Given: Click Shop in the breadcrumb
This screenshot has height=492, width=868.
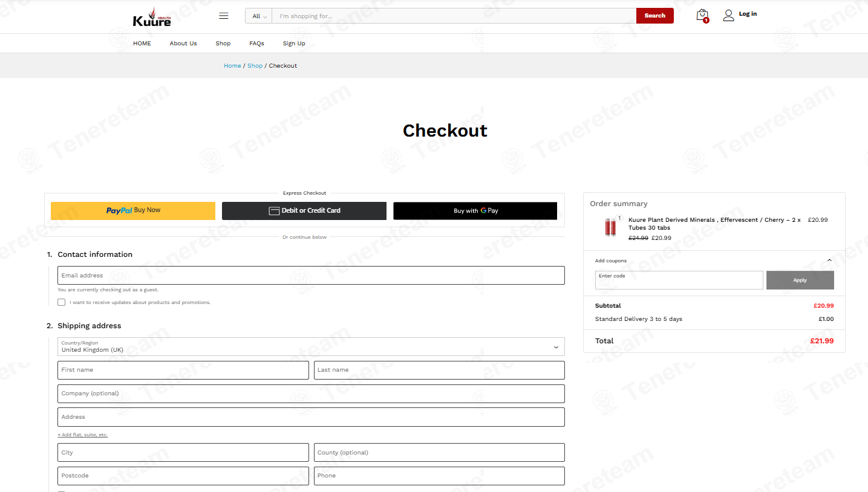Looking at the screenshot, I should tap(255, 66).
